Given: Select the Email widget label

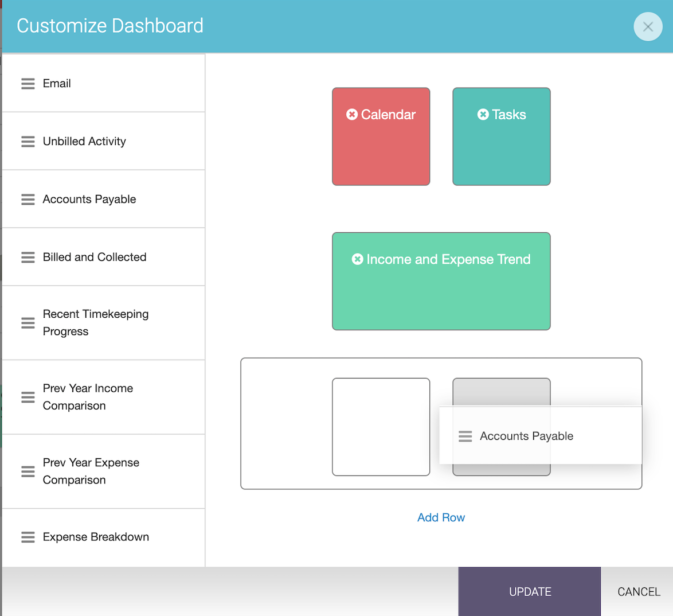Looking at the screenshot, I should pos(57,83).
